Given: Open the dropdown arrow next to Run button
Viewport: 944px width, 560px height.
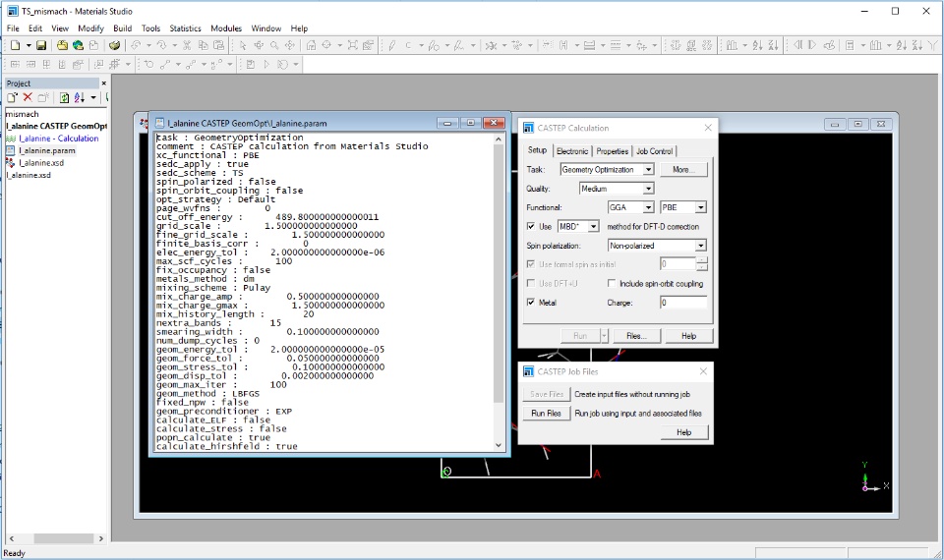Looking at the screenshot, I should tap(604, 336).
